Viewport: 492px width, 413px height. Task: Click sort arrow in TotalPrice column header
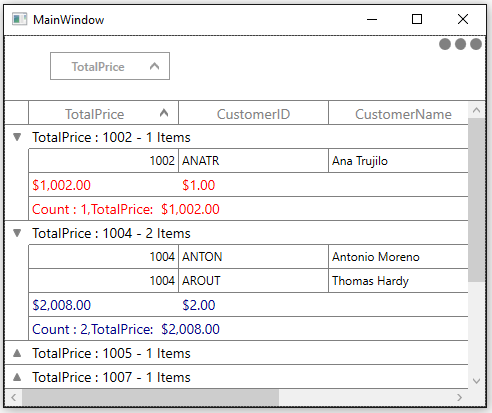164,113
